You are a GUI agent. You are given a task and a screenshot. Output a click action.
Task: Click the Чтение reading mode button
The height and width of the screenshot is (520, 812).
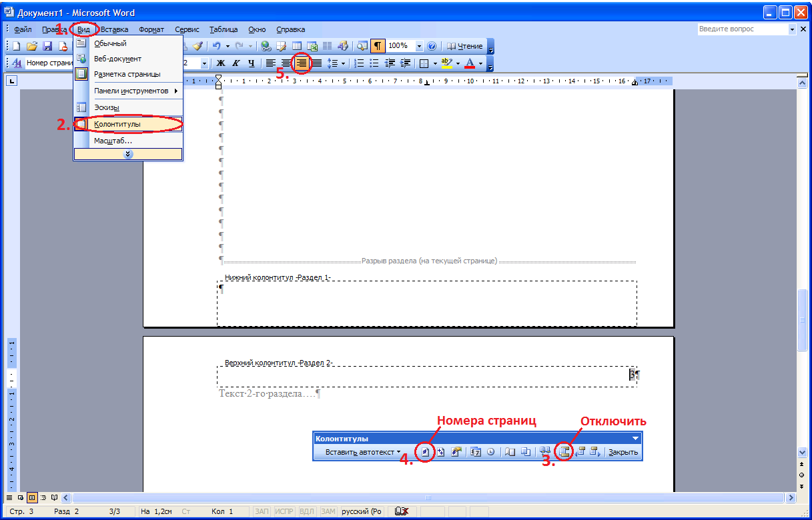465,47
